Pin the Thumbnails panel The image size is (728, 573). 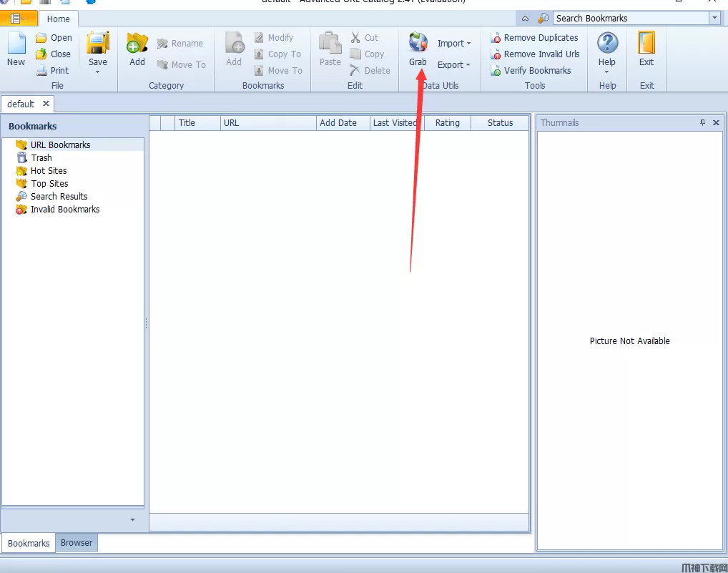coord(702,122)
